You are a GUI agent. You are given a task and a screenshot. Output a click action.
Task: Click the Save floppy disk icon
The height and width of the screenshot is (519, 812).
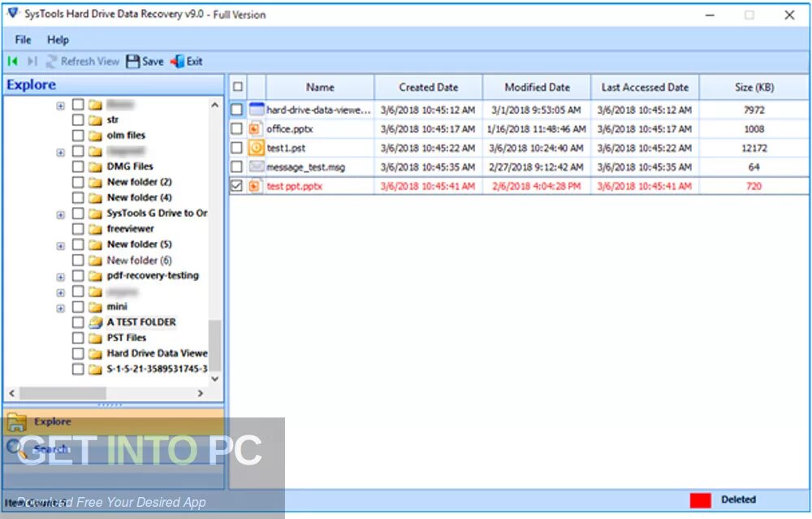click(x=133, y=61)
